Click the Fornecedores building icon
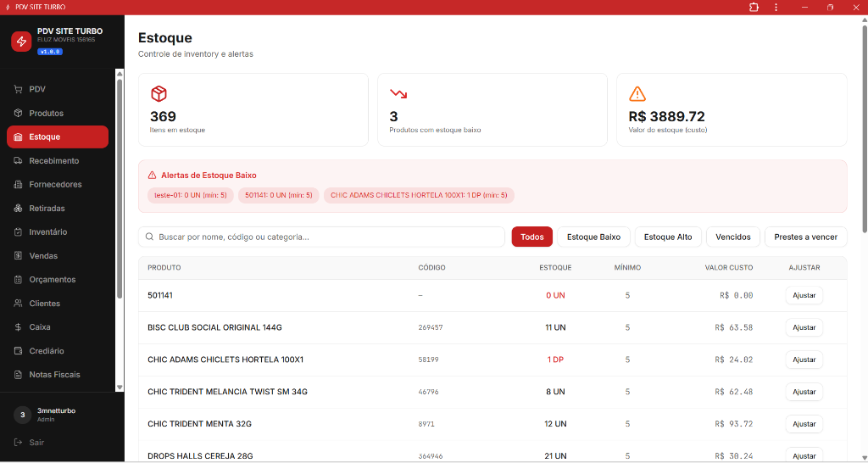This screenshot has width=868, height=463. (19, 184)
